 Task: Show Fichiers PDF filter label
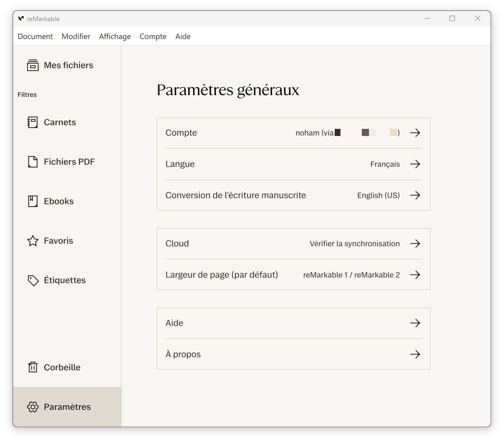point(69,162)
